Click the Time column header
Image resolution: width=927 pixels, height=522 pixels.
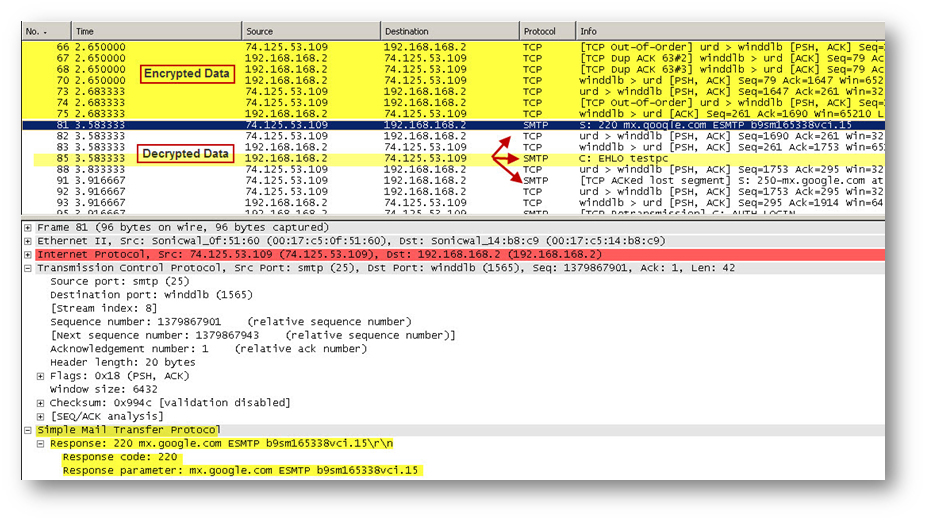tap(156, 32)
